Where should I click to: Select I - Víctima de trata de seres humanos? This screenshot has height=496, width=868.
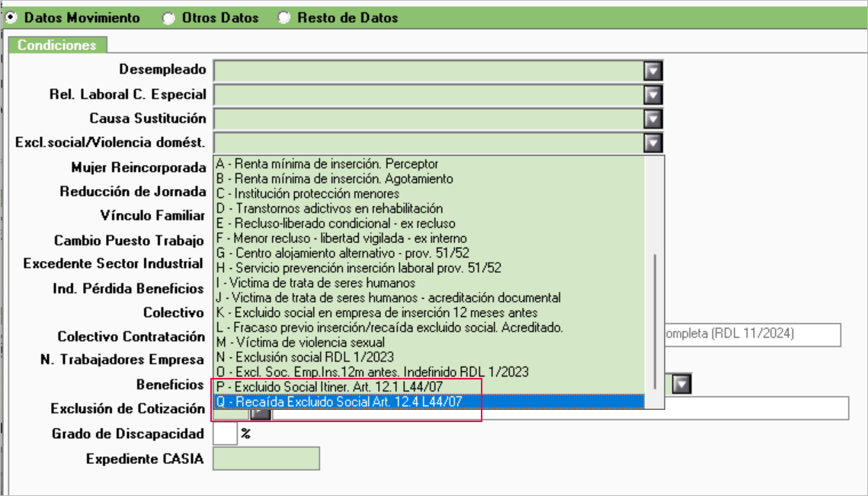point(429,283)
